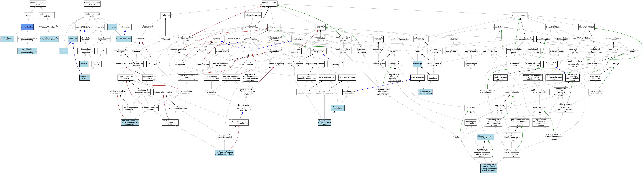Select the blue 'ubiquitin-dependent ERAD pathway' node
The image size is (644, 174).
[485, 137]
